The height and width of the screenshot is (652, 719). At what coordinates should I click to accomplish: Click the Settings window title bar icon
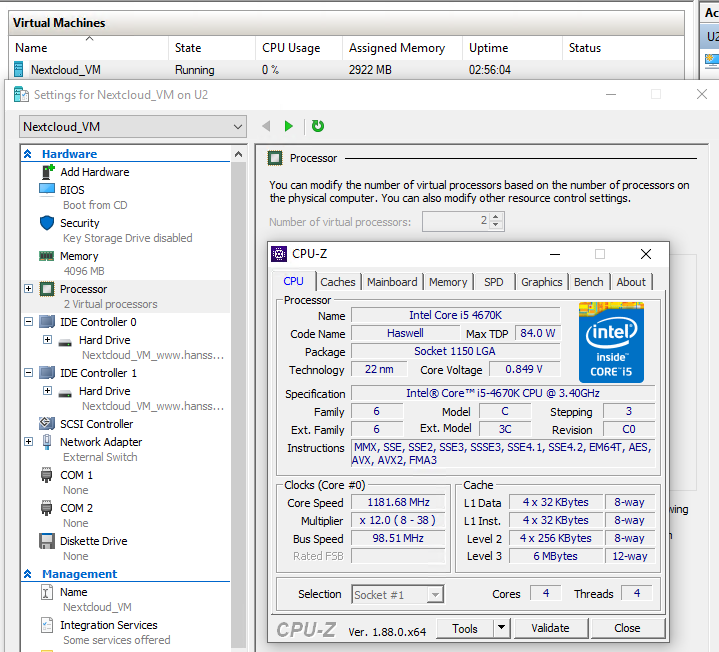click(x=21, y=94)
